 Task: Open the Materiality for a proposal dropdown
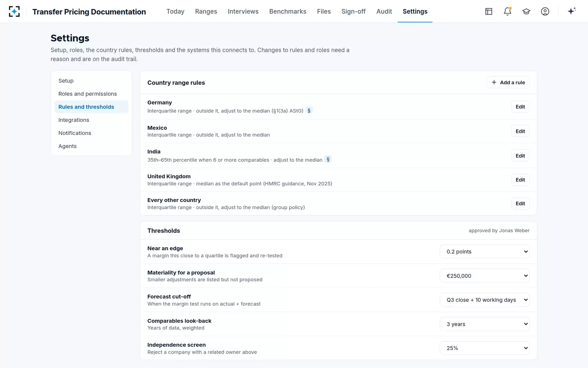[485, 276]
